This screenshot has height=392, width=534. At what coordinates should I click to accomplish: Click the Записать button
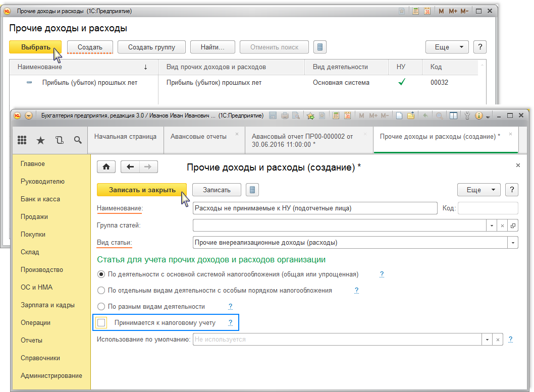pyautogui.click(x=217, y=190)
